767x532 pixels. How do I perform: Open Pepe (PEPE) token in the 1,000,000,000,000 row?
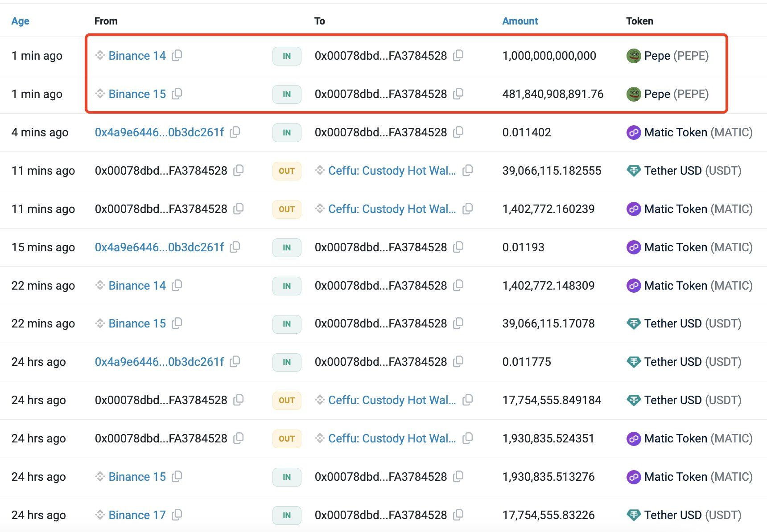676,56
